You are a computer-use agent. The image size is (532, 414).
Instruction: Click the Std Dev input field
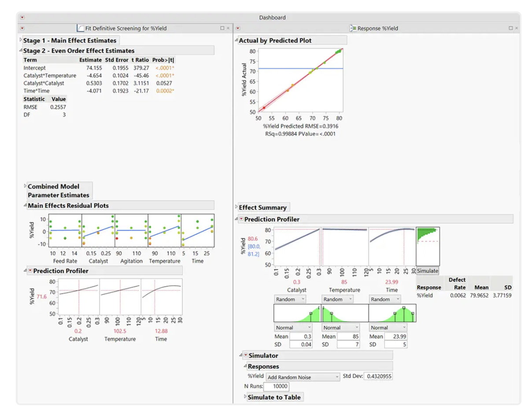[x=378, y=377]
